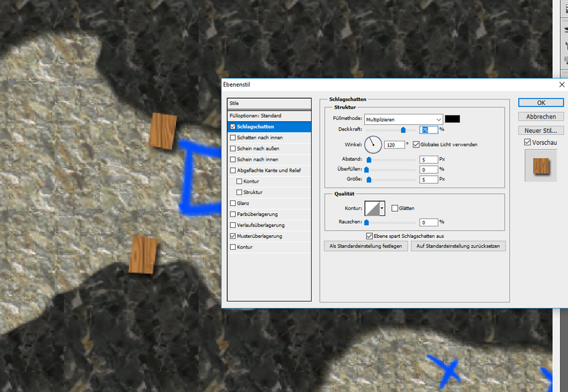
Task: Click the Deckkraft opacity slider handle
Action: point(404,130)
